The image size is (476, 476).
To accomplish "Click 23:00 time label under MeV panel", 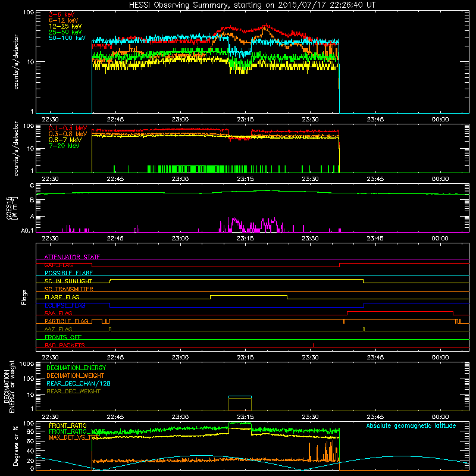I will point(180,179).
